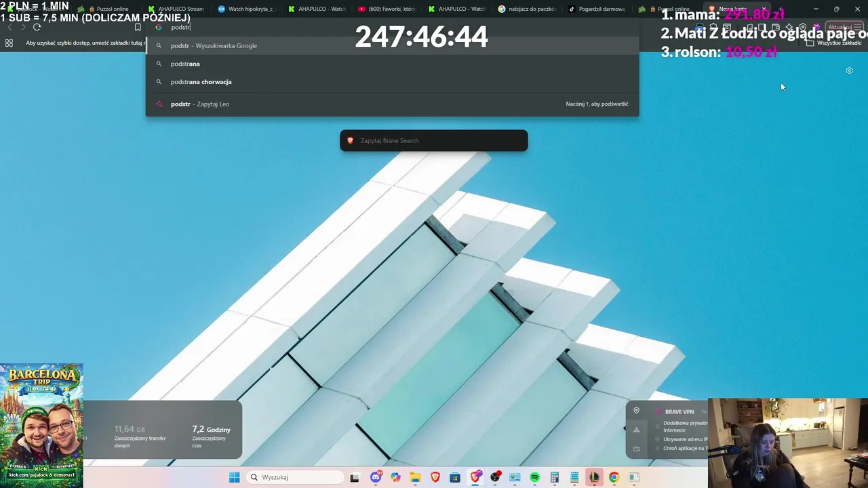Open Notepad from the taskbar
Screen dimensions: 868x488
574,477
